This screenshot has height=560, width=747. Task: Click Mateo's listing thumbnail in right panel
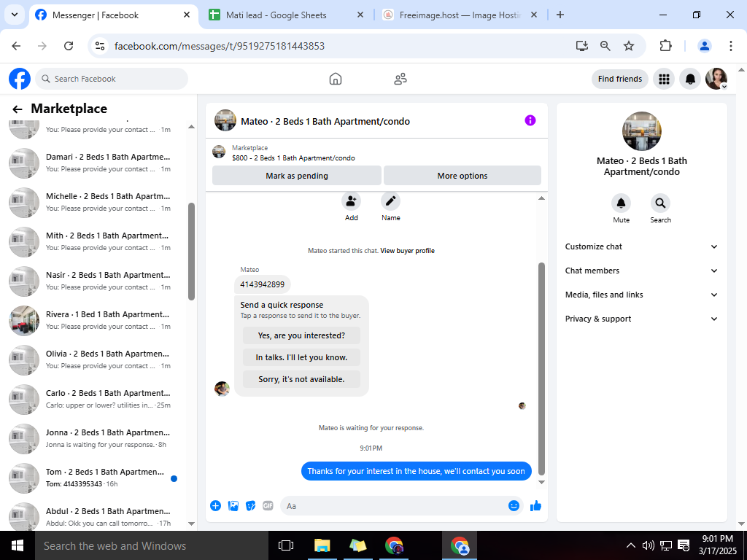[641, 131]
